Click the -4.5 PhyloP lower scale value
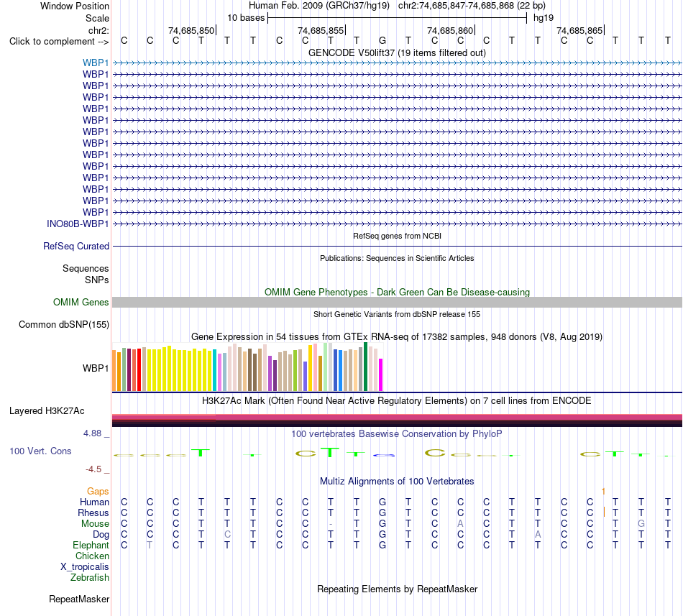The height and width of the screenshot is (616, 683). coord(93,469)
